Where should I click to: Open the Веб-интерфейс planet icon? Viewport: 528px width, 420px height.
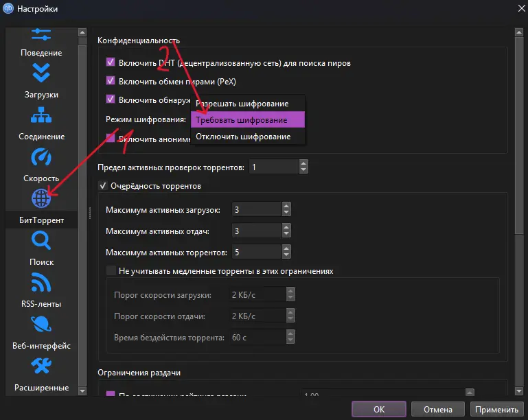[41, 324]
